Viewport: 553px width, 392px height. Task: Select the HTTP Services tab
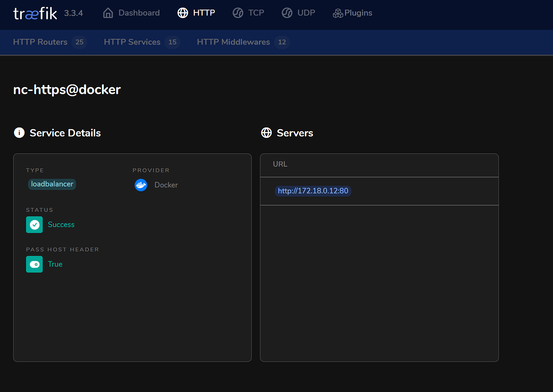tap(132, 42)
